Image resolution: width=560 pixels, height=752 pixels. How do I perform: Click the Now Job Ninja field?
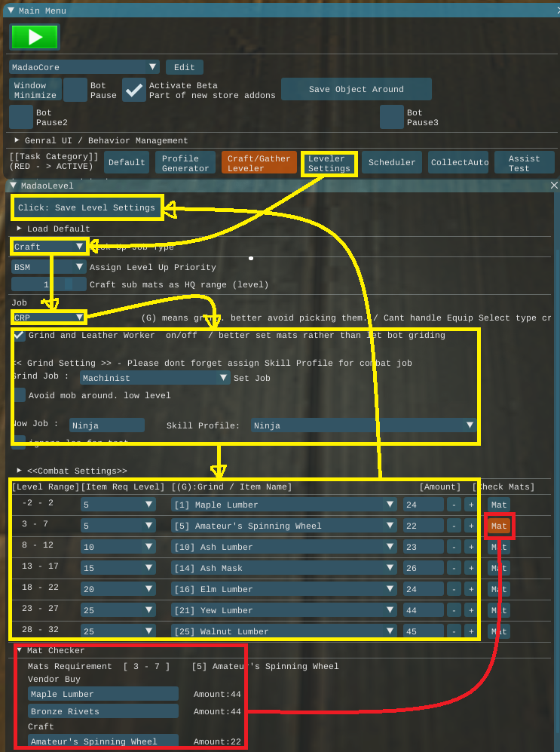point(106,425)
